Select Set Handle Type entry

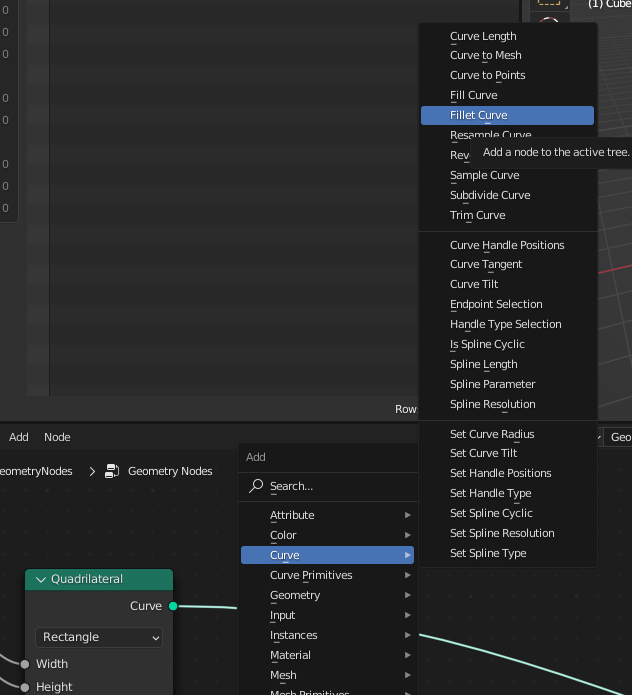507,493
